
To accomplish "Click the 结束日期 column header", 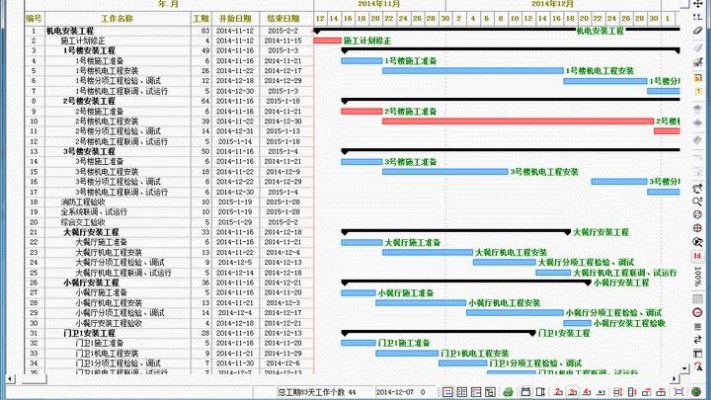I will click(283, 18).
